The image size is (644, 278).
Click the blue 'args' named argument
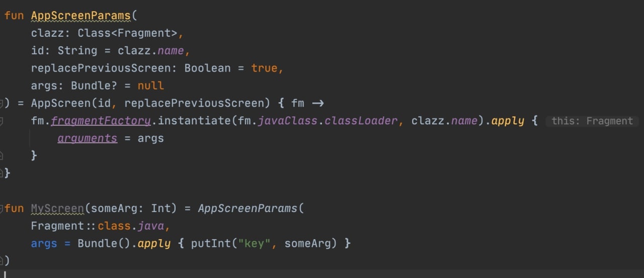pos(44,244)
